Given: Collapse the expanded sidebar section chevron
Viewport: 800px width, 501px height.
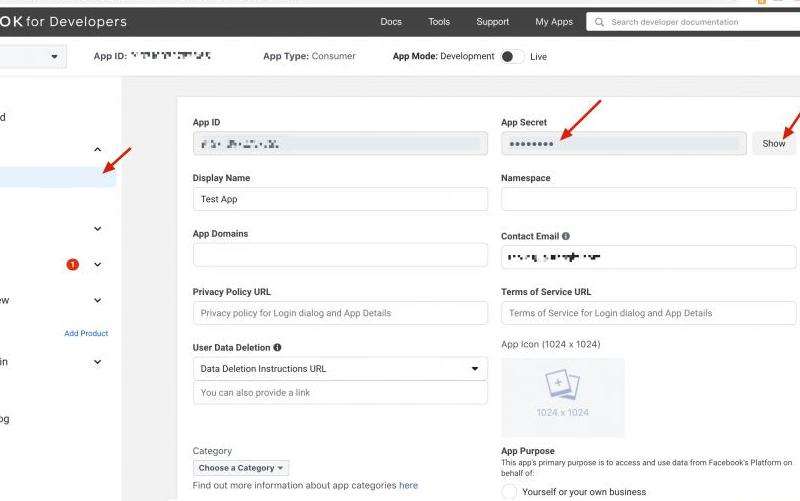Looking at the screenshot, I should 97,150.
